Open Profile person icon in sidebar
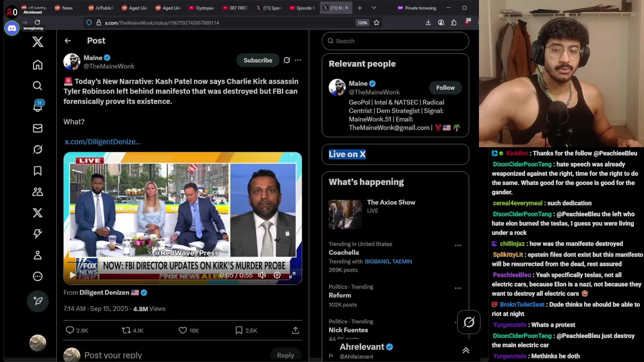 pyautogui.click(x=38, y=255)
